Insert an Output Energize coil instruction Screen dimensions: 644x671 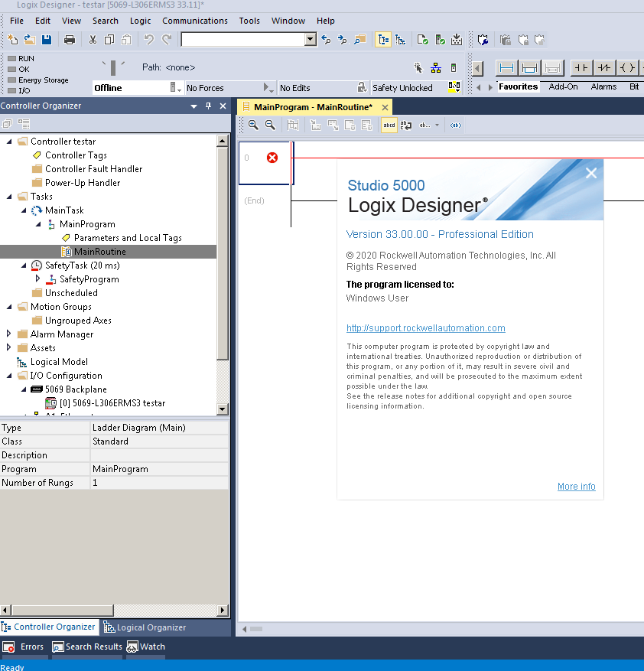tap(627, 67)
